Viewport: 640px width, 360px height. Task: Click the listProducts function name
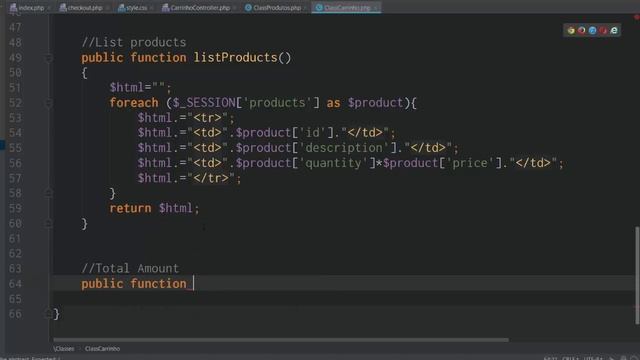point(236,58)
